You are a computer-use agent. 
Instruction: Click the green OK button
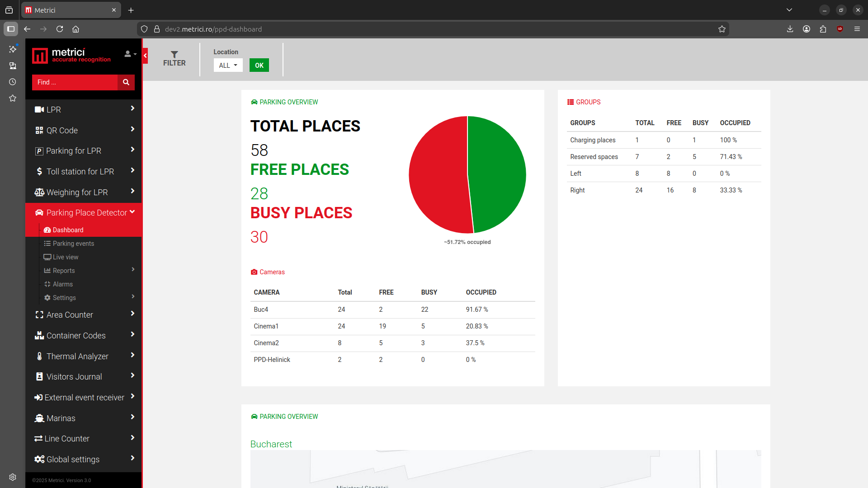point(259,65)
